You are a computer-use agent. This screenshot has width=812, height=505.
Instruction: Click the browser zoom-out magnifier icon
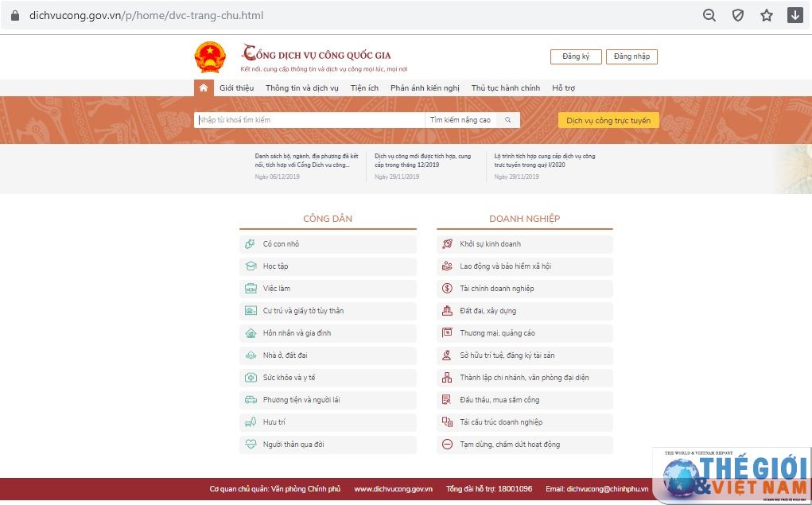[x=709, y=15]
